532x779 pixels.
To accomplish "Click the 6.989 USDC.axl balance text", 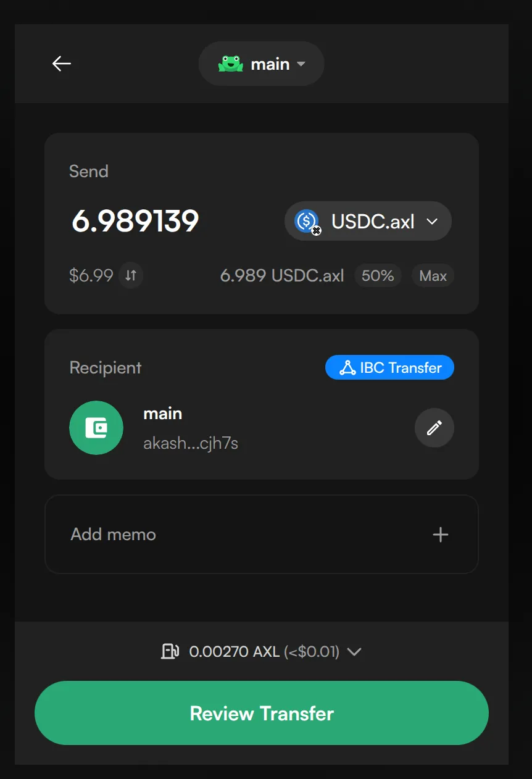I will pyautogui.click(x=282, y=276).
